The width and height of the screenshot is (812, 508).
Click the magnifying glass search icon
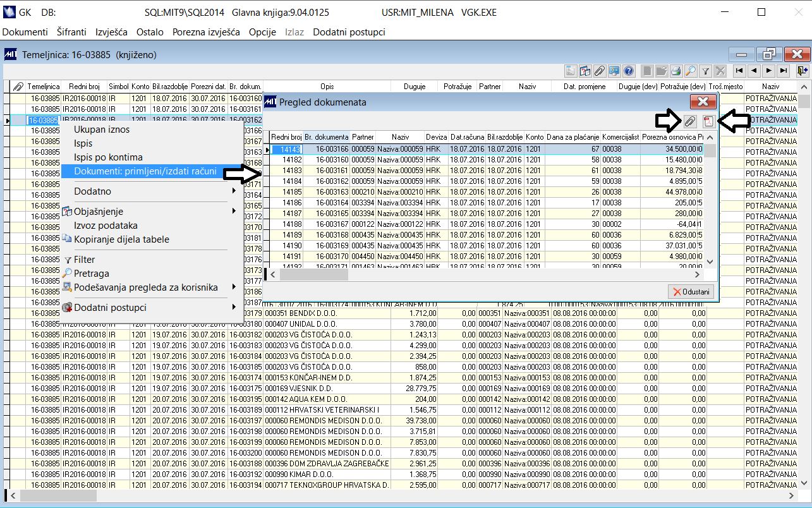691,71
